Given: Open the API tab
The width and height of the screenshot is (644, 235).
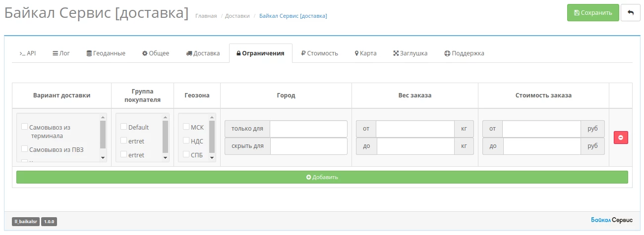Looking at the screenshot, I should pyautogui.click(x=28, y=53).
